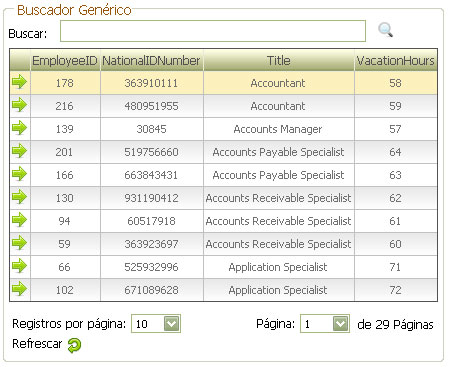
Task: Click vacation hours value 61
Action: pyautogui.click(x=395, y=221)
